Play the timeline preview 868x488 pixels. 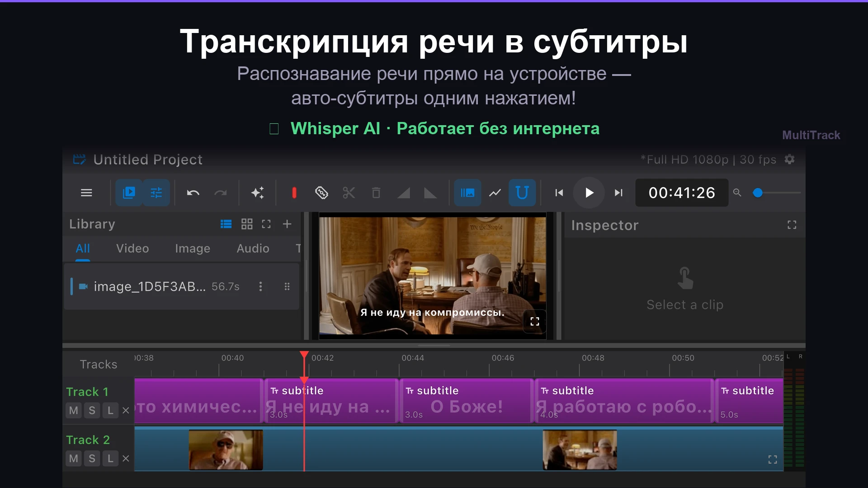pos(589,193)
